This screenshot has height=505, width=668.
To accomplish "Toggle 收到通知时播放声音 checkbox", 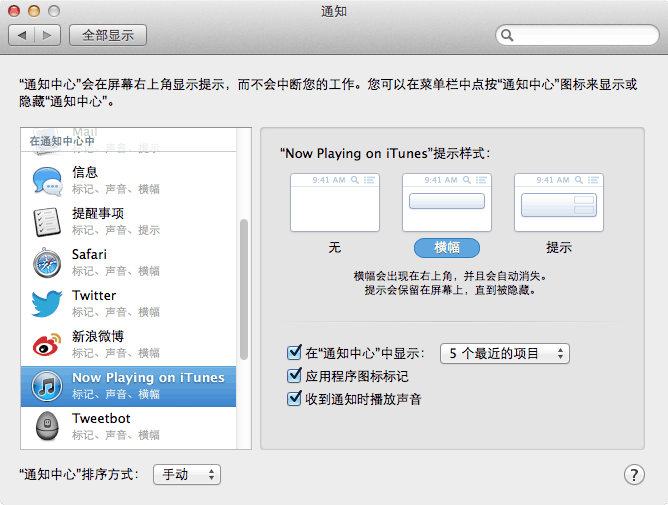I will (294, 398).
